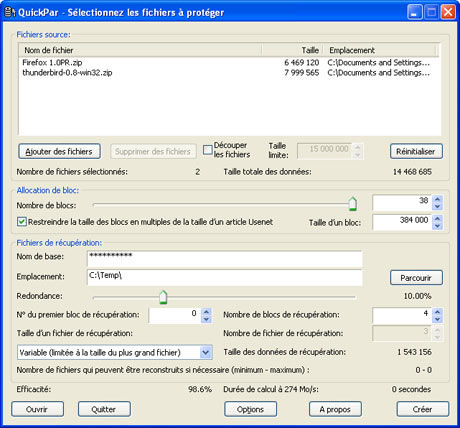The image size is (460, 428).
Task: Select thunderbird-0.8-win32.zip in file list
Action: pos(67,72)
